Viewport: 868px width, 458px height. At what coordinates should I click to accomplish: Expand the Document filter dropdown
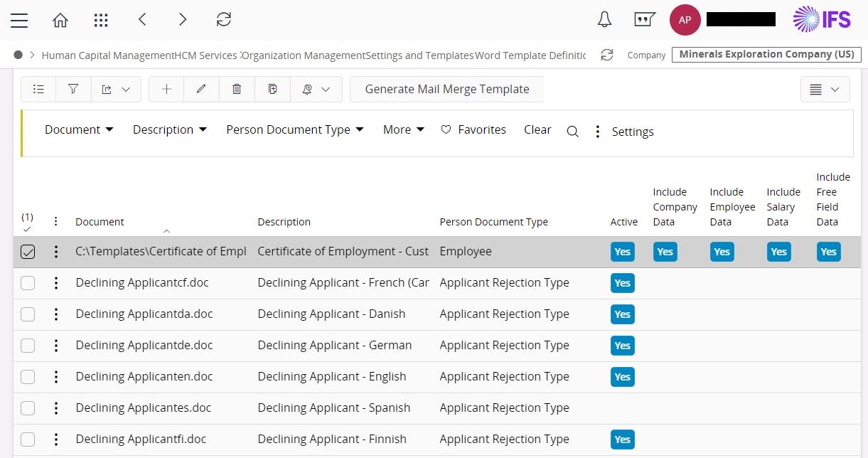pos(79,129)
